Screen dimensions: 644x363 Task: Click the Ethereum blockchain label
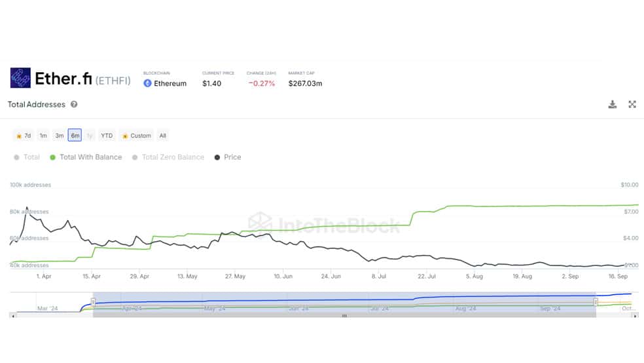[x=170, y=83]
